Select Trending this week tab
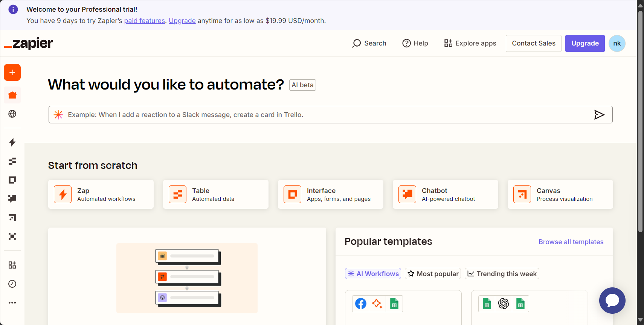The width and height of the screenshot is (644, 325). (x=502, y=273)
